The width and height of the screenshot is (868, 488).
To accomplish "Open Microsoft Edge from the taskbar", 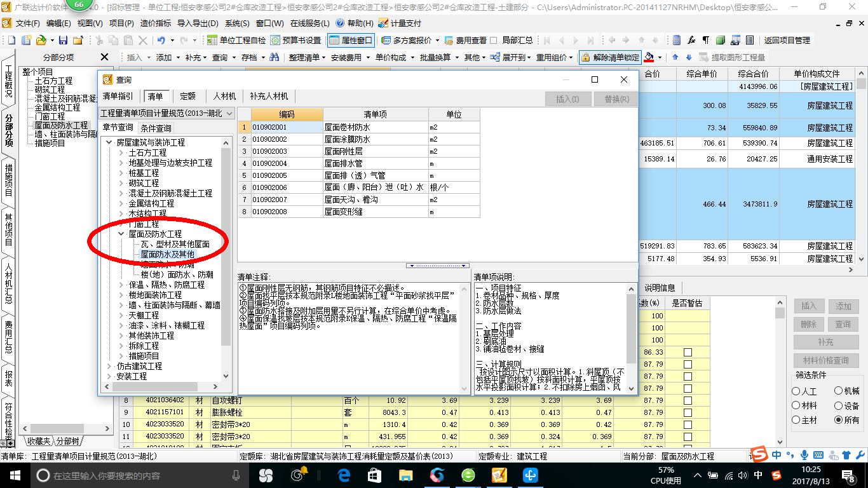I will pos(344,475).
